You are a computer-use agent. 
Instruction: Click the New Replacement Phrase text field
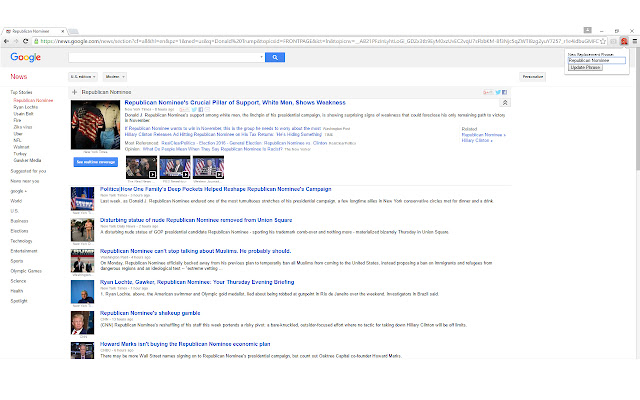[x=595, y=60]
